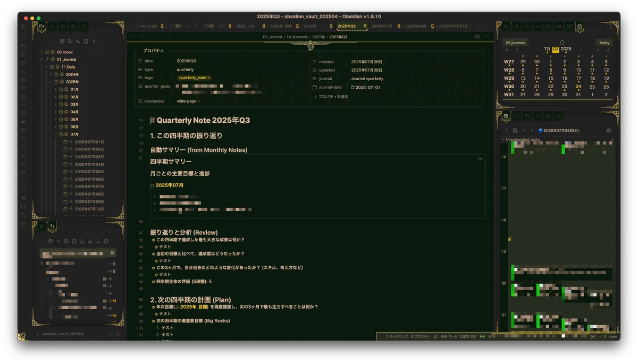This screenshot has width=638, height=364.
Task: Open 2025年07月 link in summary
Action: pos(170,185)
